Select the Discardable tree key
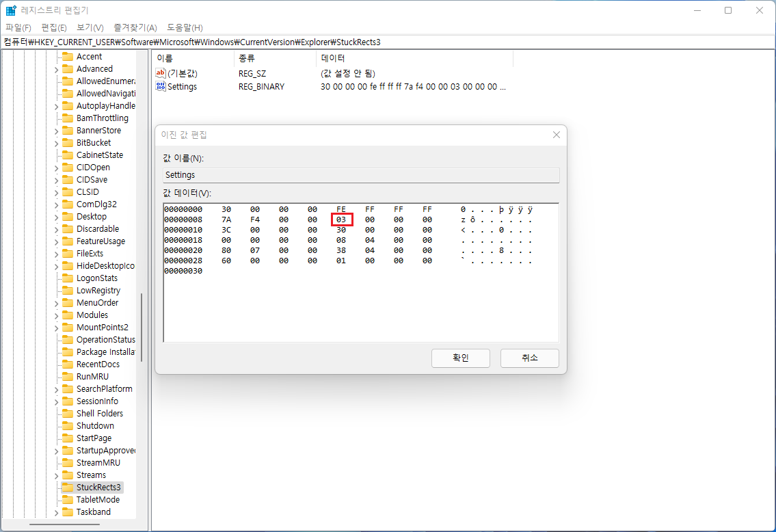This screenshot has height=532, width=776. [98, 228]
